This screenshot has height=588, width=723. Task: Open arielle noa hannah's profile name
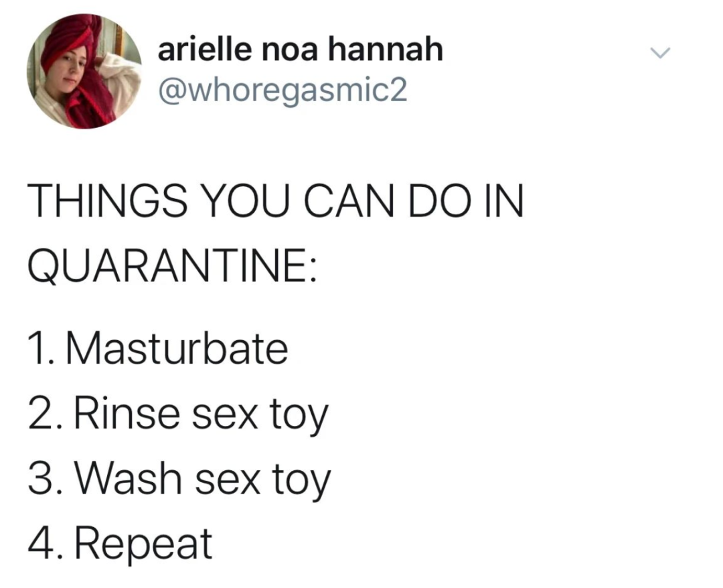click(x=300, y=49)
